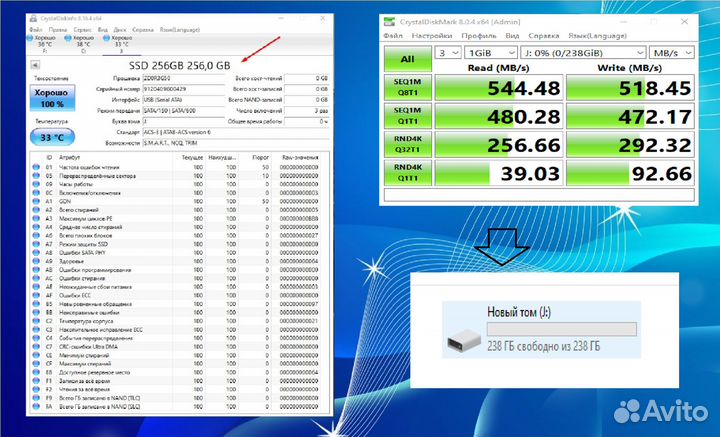The image size is (720, 437).
Task: Open the Профиль menu in CrystalDiskMark
Action: [x=479, y=35]
